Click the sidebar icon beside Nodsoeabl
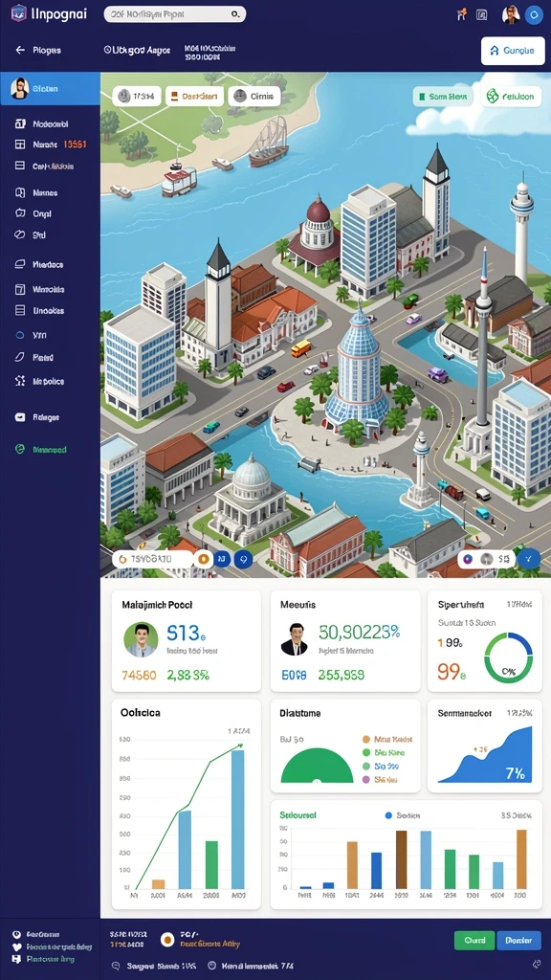The image size is (551, 980). 19,123
